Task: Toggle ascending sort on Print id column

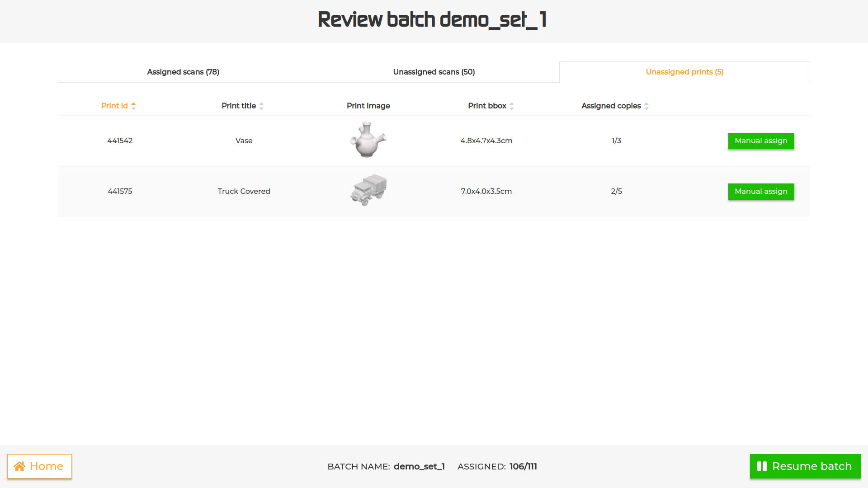Action: point(133,105)
